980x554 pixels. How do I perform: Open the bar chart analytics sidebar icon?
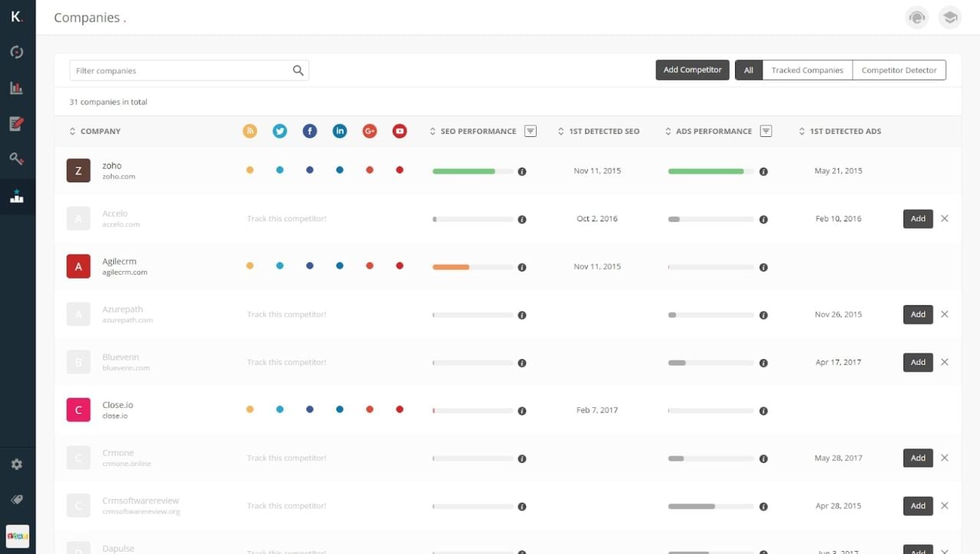coord(17,88)
